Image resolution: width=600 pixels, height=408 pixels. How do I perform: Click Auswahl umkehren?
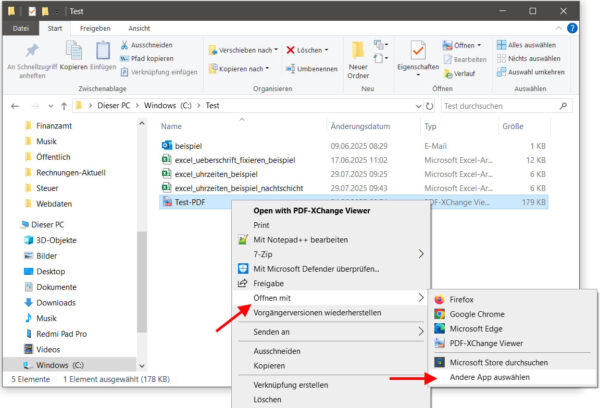(x=531, y=72)
